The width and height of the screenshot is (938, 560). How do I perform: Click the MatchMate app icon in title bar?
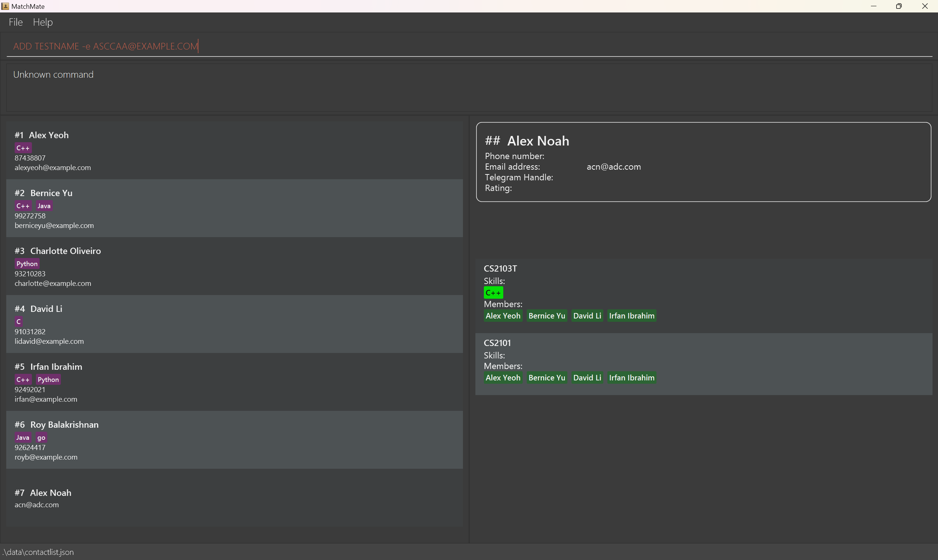pyautogui.click(x=5, y=6)
